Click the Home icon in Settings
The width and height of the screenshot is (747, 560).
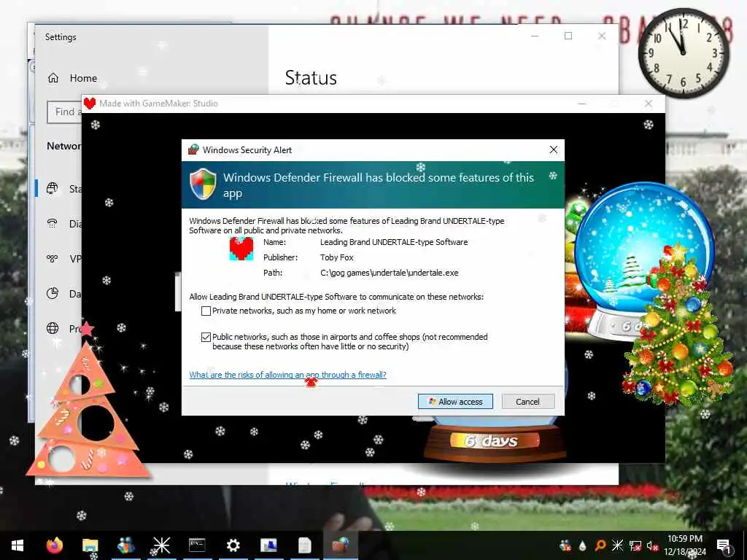53,78
